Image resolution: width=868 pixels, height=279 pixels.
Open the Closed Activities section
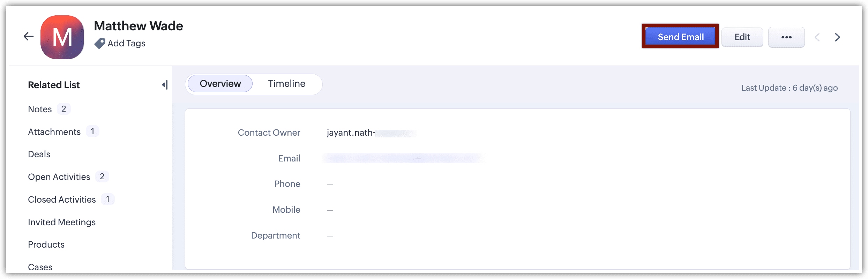point(62,199)
